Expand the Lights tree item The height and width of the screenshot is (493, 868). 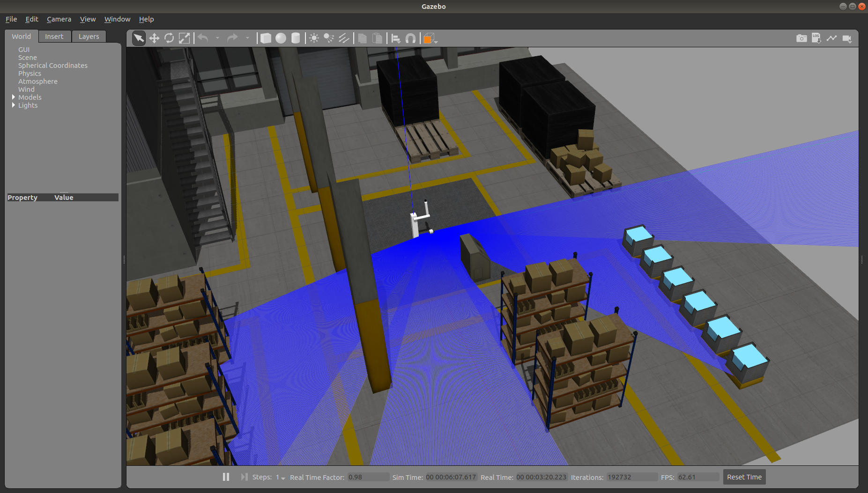[x=14, y=105]
